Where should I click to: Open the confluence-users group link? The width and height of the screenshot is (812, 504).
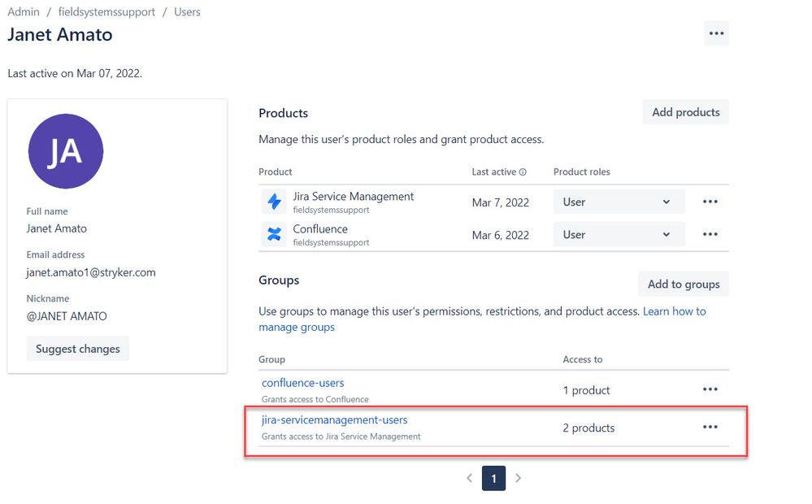coord(303,383)
